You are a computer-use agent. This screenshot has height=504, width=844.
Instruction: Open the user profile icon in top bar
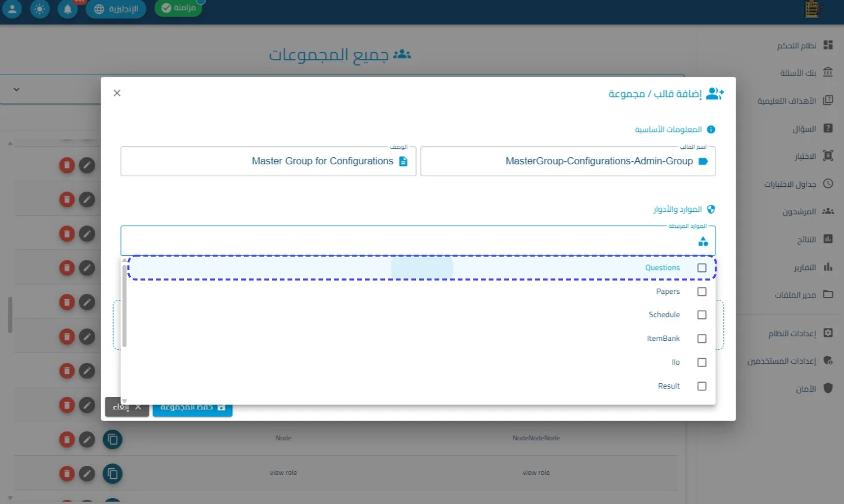pyautogui.click(x=12, y=9)
